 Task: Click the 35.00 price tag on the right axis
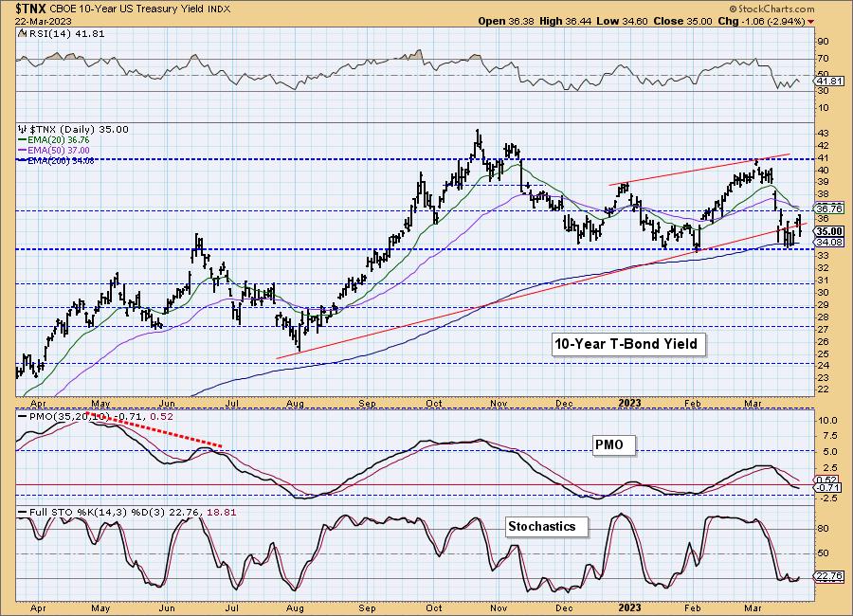(829, 231)
